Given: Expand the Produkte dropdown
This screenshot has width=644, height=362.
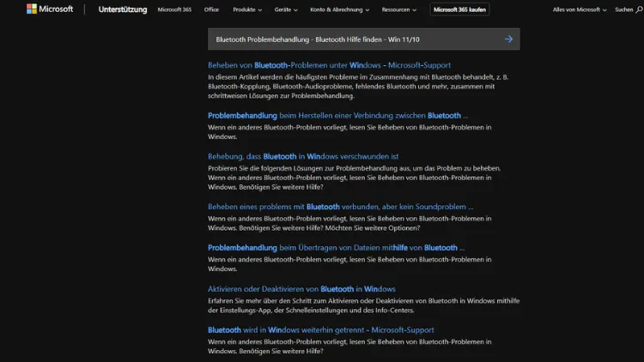Looking at the screenshot, I should [247, 9].
